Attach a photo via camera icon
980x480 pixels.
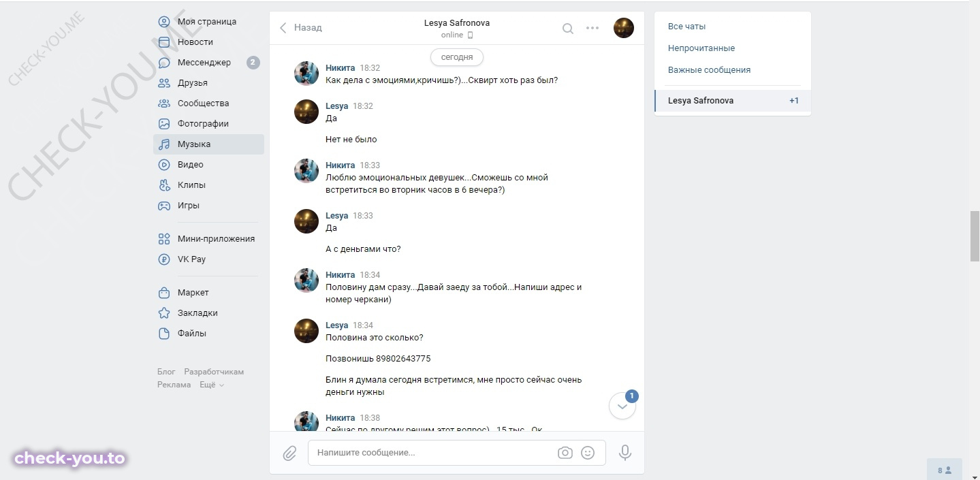point(565,453)
